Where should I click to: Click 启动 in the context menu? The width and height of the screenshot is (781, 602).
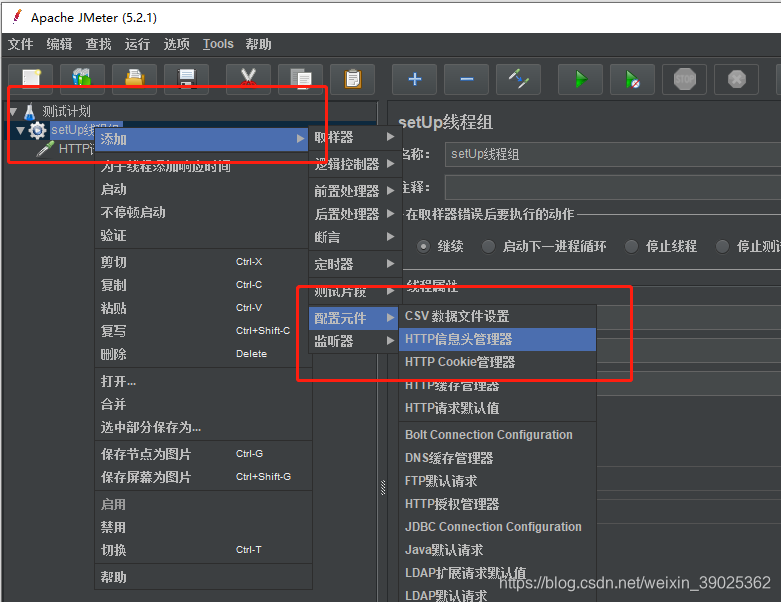coord(201,189)
